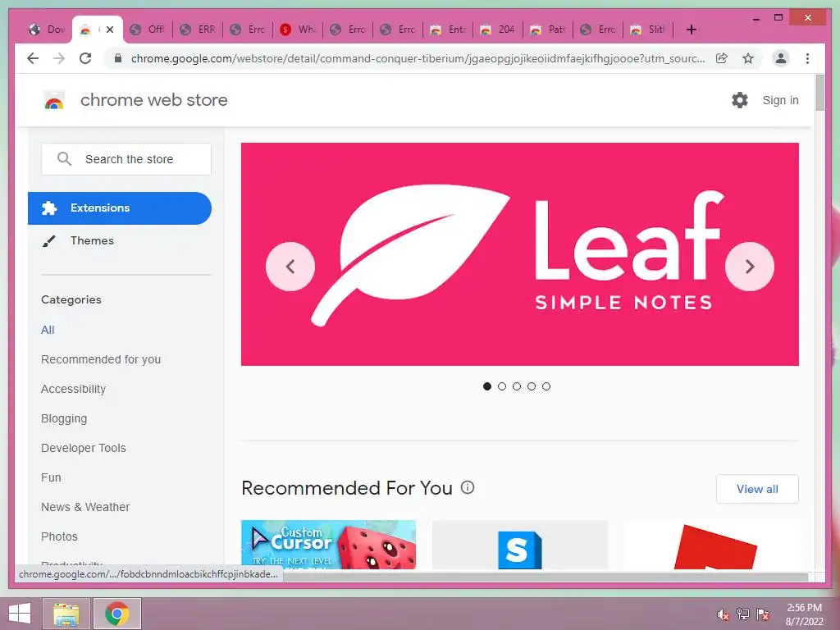The height and width of the screenshot is (630, 840).
Task: Select fifth carousel dot
Action: tap(546, 386)
